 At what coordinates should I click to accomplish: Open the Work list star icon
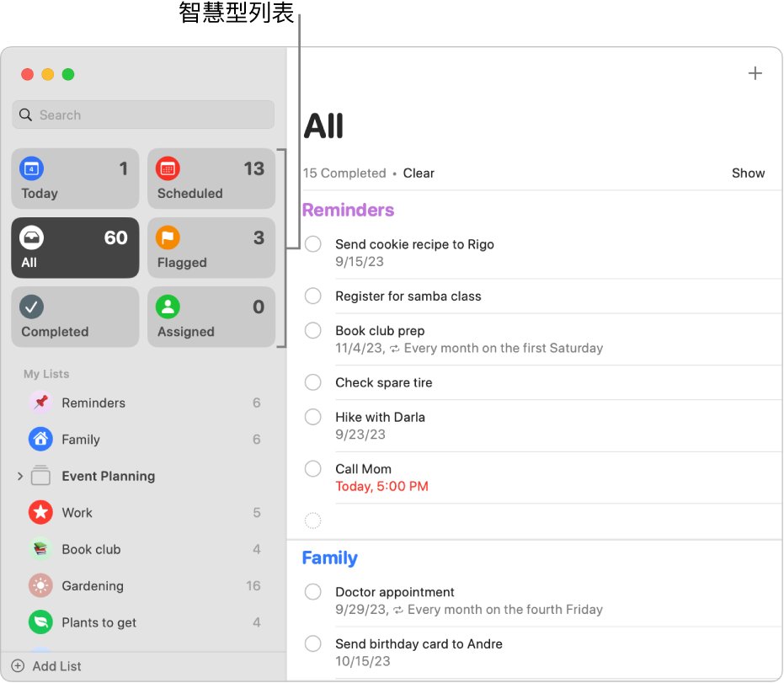tap(40, 513)
